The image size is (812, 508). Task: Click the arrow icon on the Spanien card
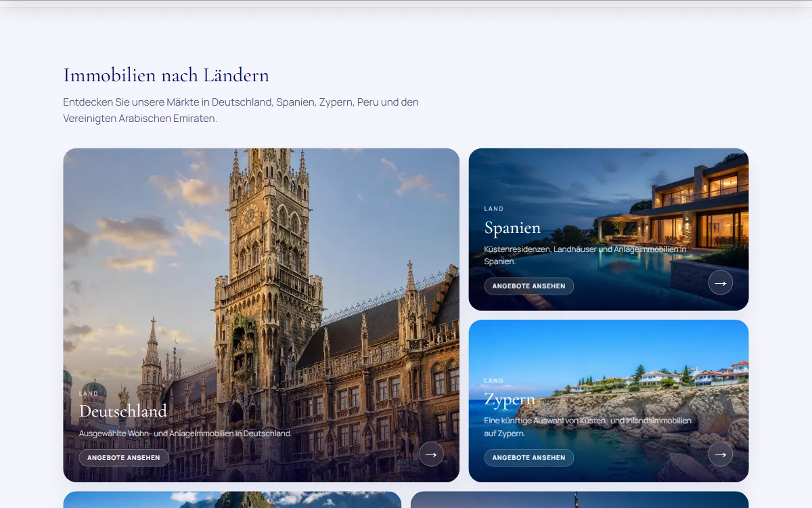click(x=721, y=282)
